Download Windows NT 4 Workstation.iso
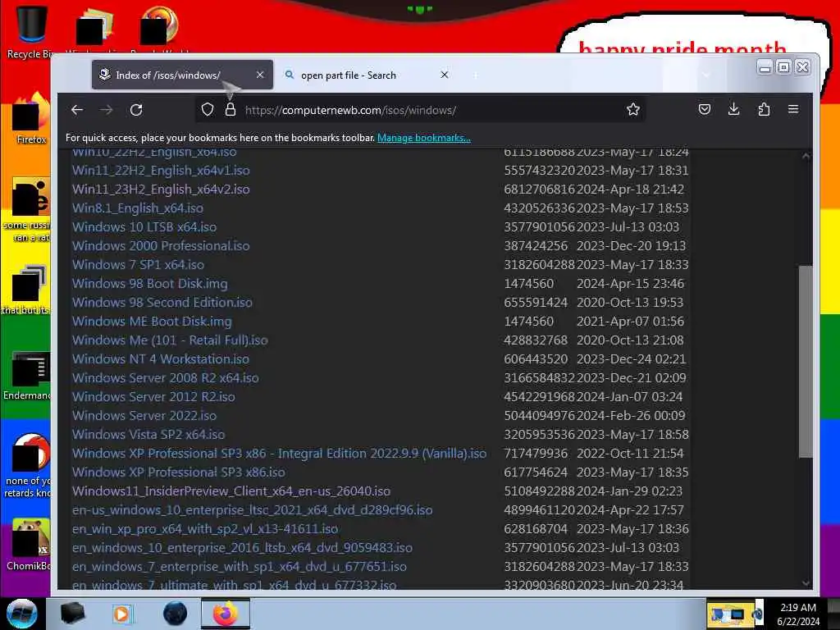The height and width of the screenshot is (630, 840). pos(161,359)
